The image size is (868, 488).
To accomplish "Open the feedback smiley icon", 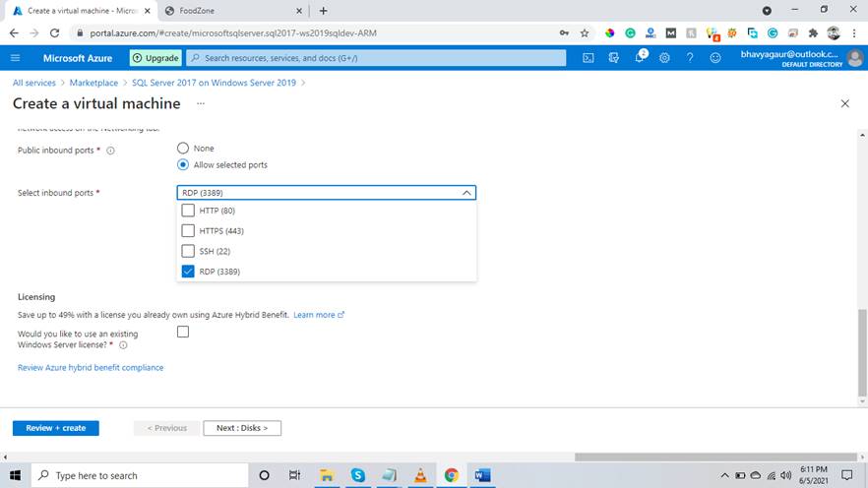I will 715,57.
